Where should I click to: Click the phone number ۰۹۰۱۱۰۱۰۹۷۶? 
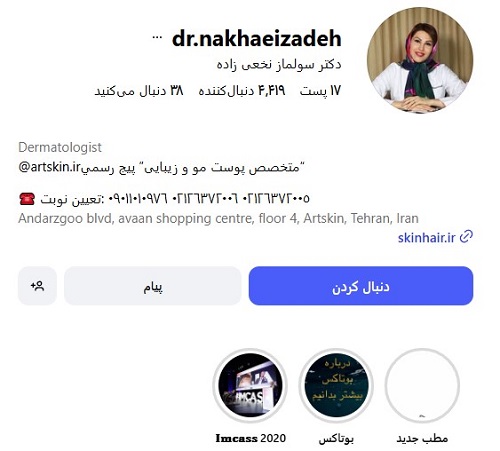138,199
